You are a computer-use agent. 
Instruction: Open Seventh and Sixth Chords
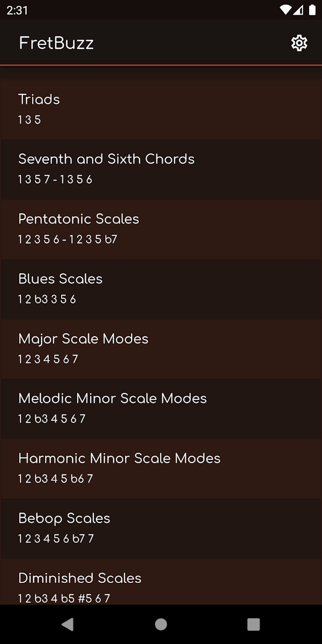tap(161, 169)
